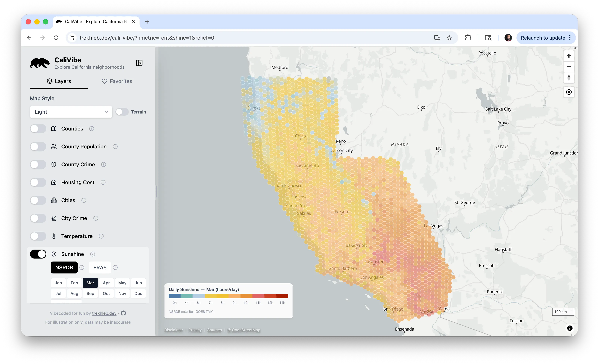Screen dimensions: 599x364
Task: Select Jul month
Action: coord(58,293)
